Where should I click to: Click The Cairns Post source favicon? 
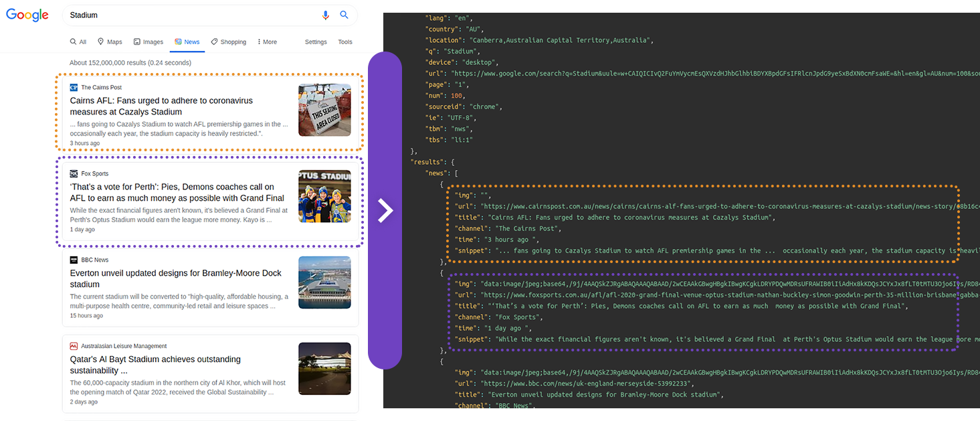point(74,87)
